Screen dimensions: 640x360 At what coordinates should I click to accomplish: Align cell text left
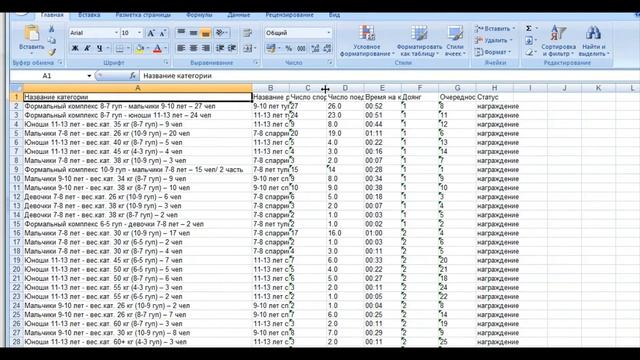(x=181, y=49)
